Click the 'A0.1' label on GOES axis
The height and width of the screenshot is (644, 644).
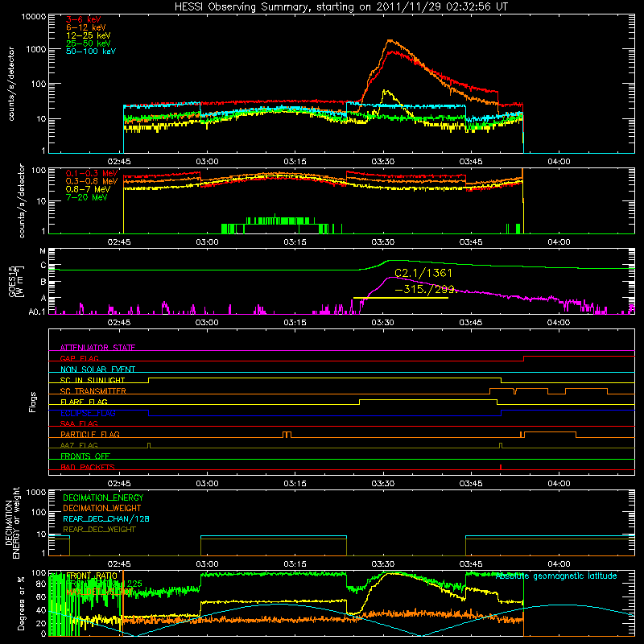pos(37,312)
